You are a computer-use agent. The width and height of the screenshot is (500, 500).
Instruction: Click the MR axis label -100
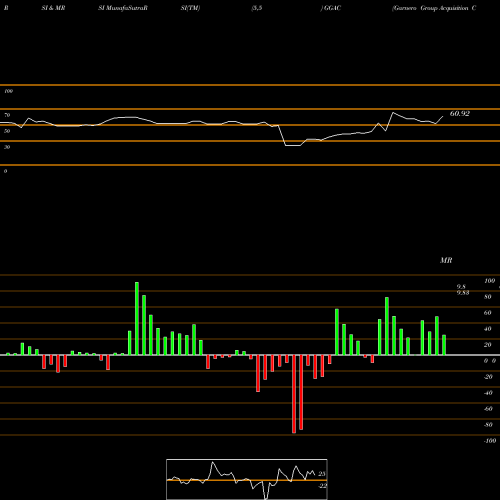(490, 441)
